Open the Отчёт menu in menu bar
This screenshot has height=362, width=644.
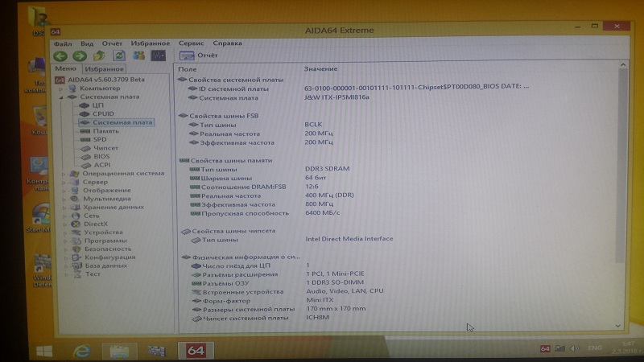(112, 43)
